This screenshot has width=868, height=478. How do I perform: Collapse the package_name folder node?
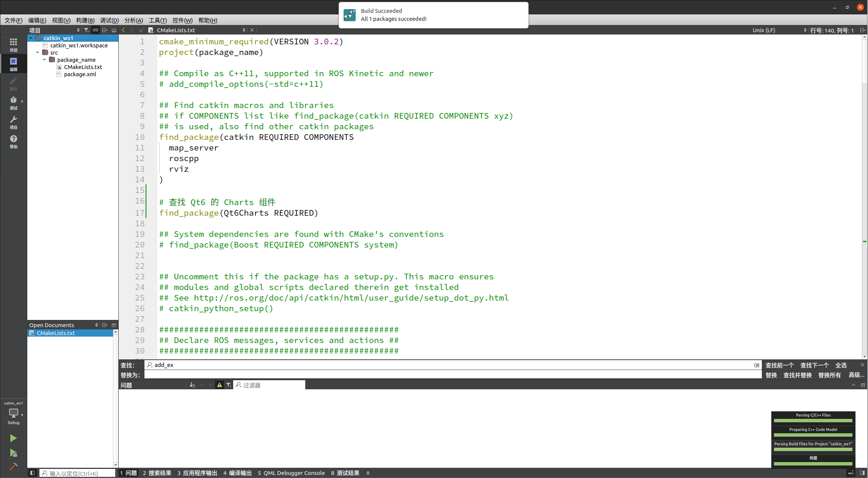coord(44,60)
